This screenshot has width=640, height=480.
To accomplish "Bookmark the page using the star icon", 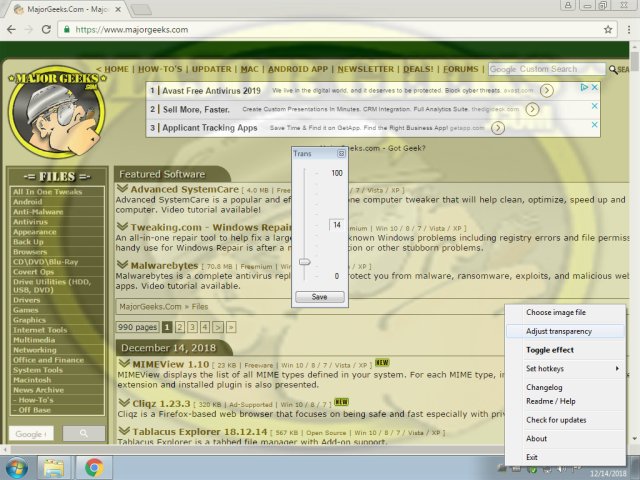I will click(x=608, y=29).
